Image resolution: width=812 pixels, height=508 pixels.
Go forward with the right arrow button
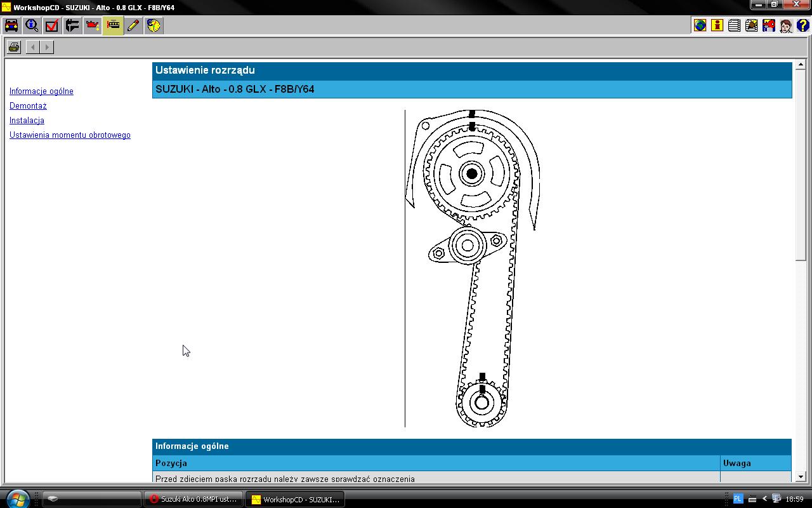click(x=47, y=47)
